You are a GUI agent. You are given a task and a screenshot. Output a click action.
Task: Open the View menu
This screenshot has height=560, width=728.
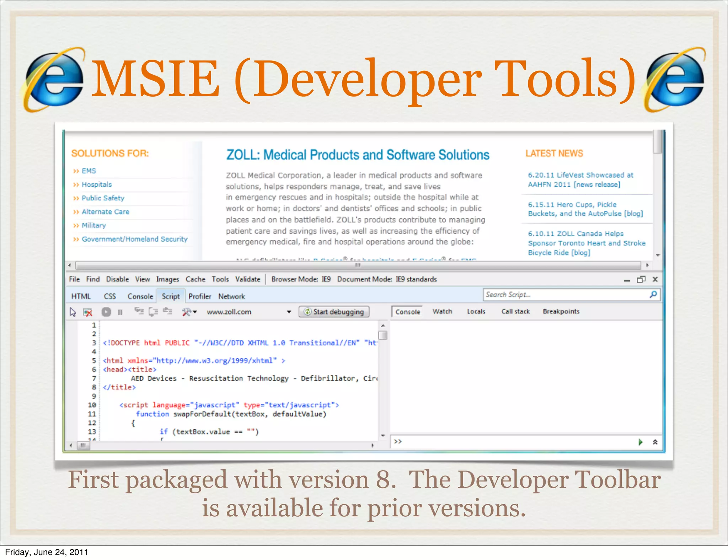tap(143, 279)
